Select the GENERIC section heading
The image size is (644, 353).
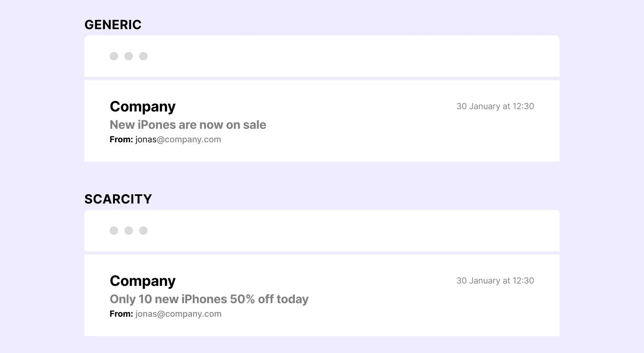[x=113, y=25]
